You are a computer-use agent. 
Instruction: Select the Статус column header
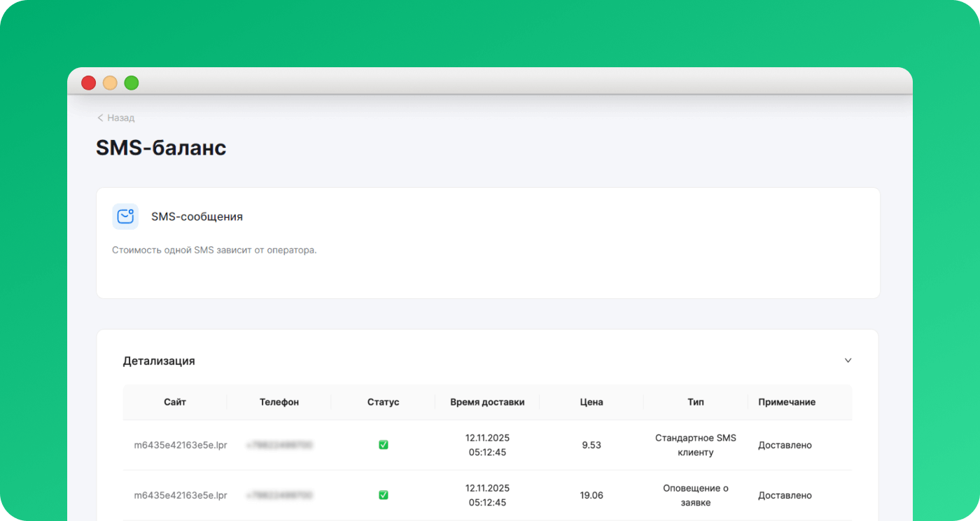[383, 402]
